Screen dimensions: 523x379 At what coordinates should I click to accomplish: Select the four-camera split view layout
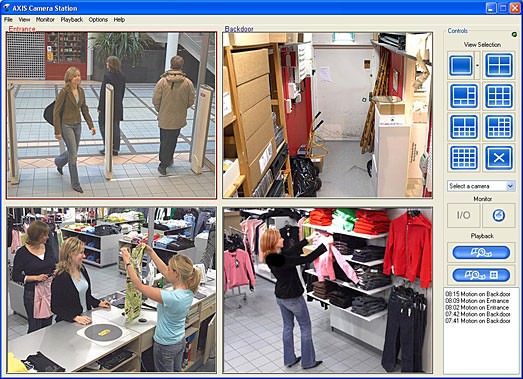tap(499, 65)
